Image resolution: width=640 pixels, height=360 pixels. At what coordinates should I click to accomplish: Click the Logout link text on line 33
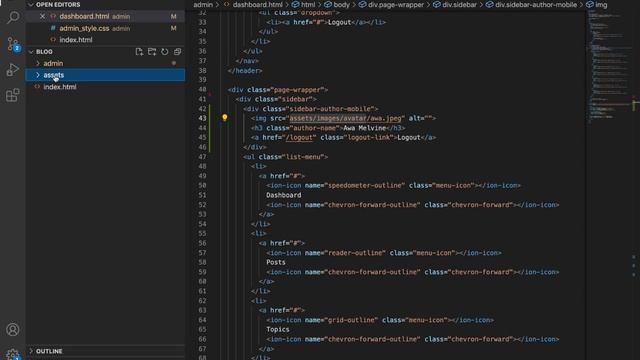click(x=340, y=22)
